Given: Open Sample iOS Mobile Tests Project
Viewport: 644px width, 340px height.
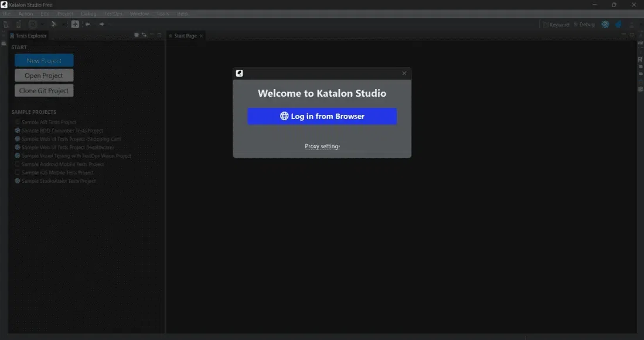Looking at the screenshot, I should click(57, 172).
